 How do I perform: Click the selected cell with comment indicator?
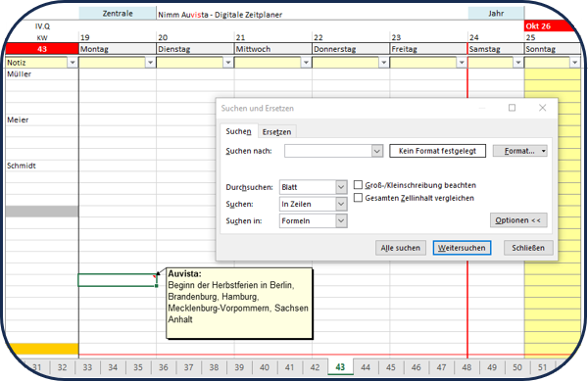(118, 280)
